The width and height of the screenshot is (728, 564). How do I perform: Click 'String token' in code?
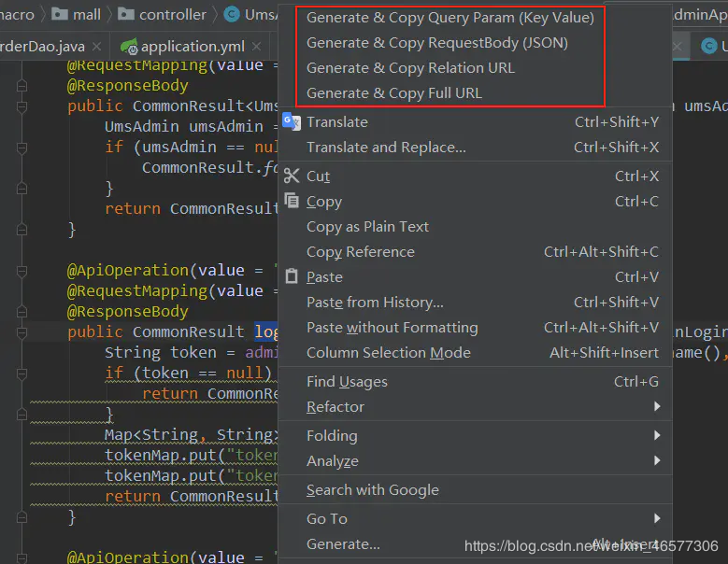point(161,353)
